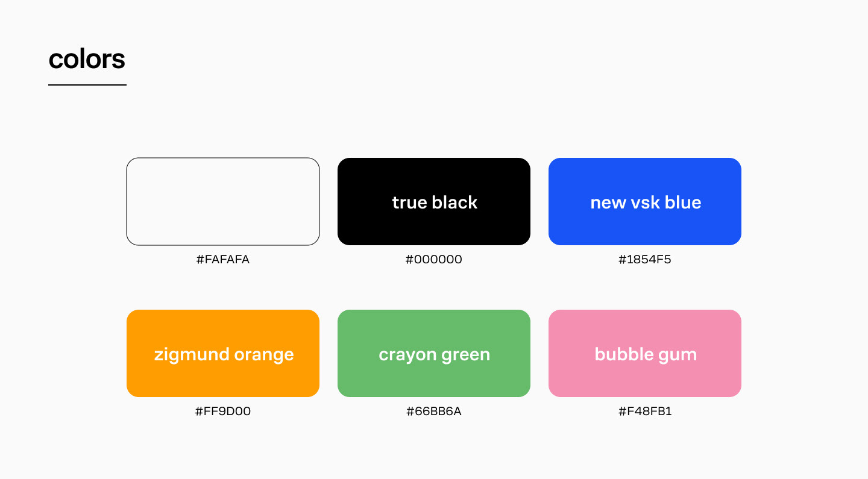Select the #1854F5 hex code label
Image resolution: width=868 pixels, height=479 pixels.
645,260
